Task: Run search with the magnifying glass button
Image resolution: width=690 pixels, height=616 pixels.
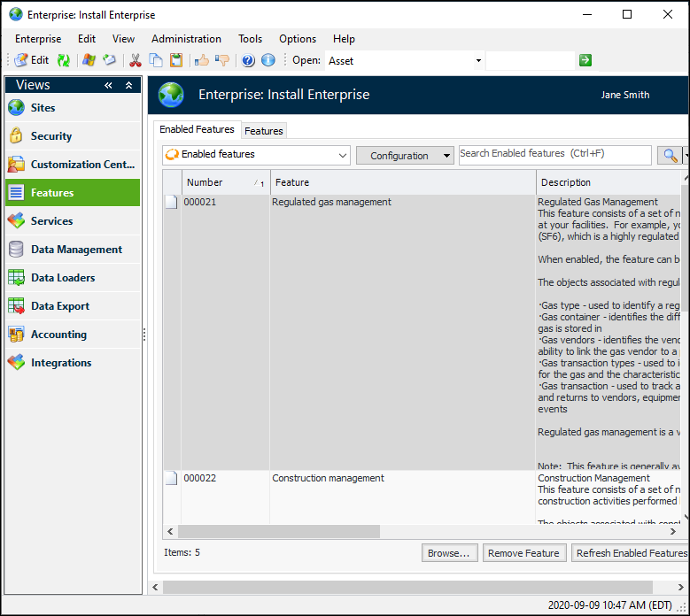Action: [x=670, y=155]
